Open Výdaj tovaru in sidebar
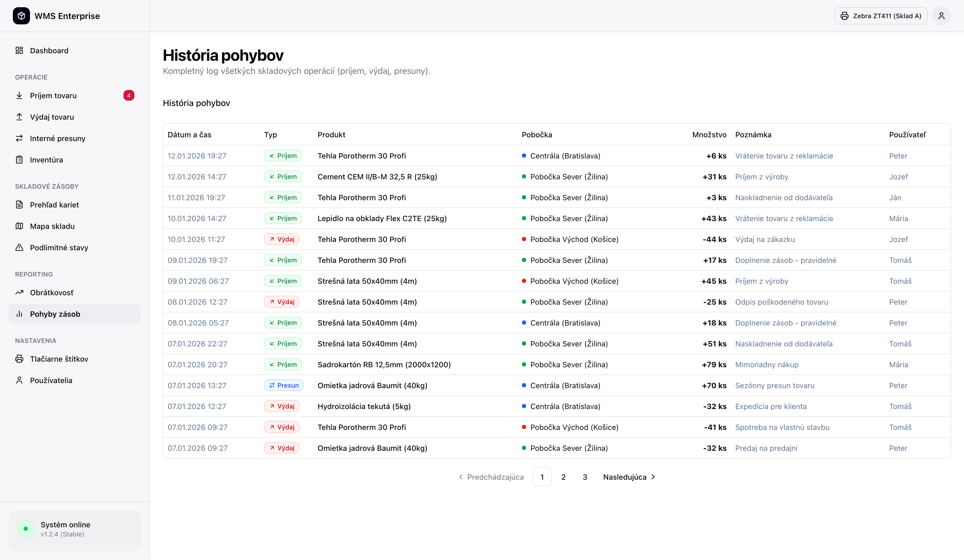 coord(52,117)
